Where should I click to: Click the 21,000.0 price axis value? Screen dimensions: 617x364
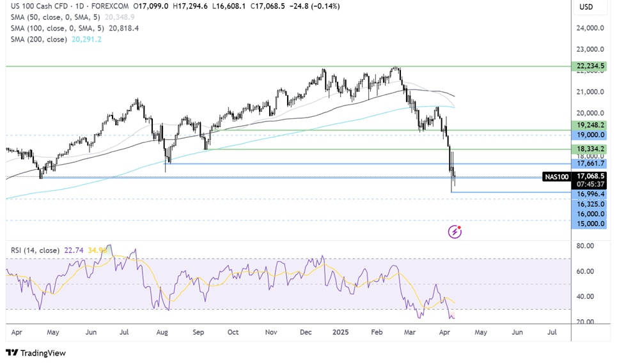coord(590,91)
